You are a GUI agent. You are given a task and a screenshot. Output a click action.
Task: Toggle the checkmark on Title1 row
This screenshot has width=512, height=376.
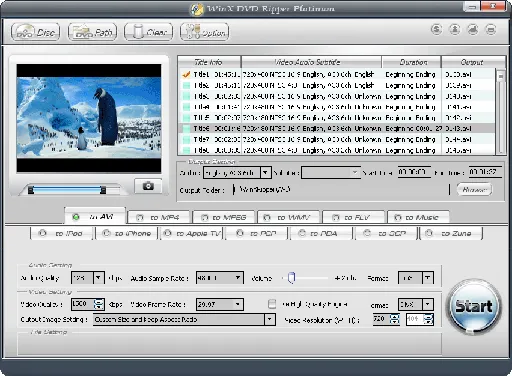click(186, 74)
